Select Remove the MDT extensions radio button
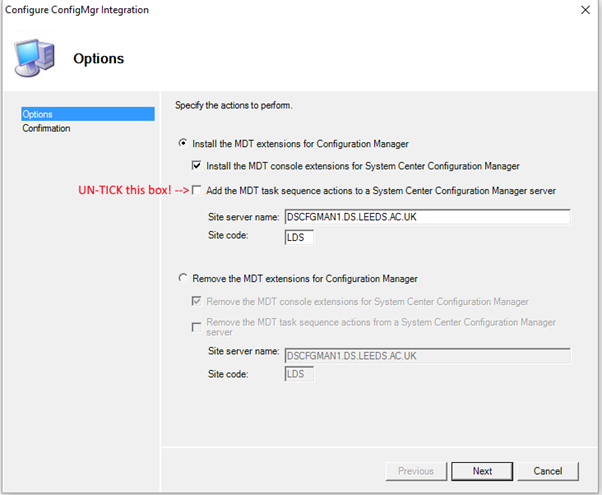 (182, 278)
